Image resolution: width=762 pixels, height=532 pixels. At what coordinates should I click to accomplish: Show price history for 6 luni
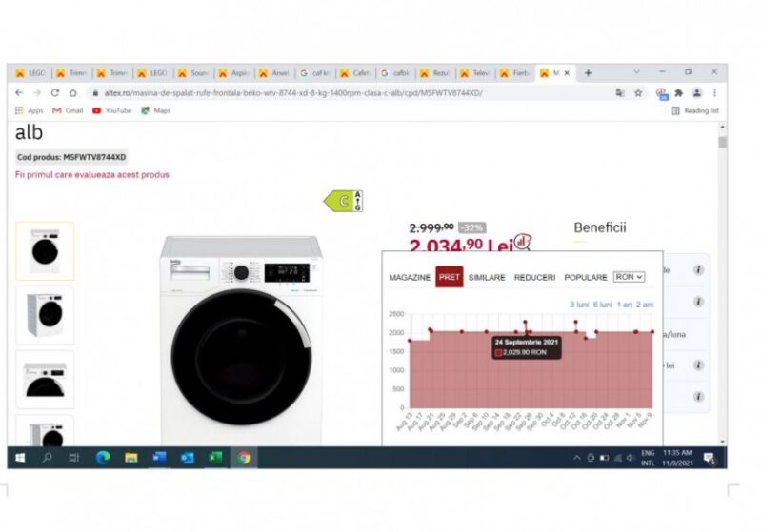pos(602,305)
